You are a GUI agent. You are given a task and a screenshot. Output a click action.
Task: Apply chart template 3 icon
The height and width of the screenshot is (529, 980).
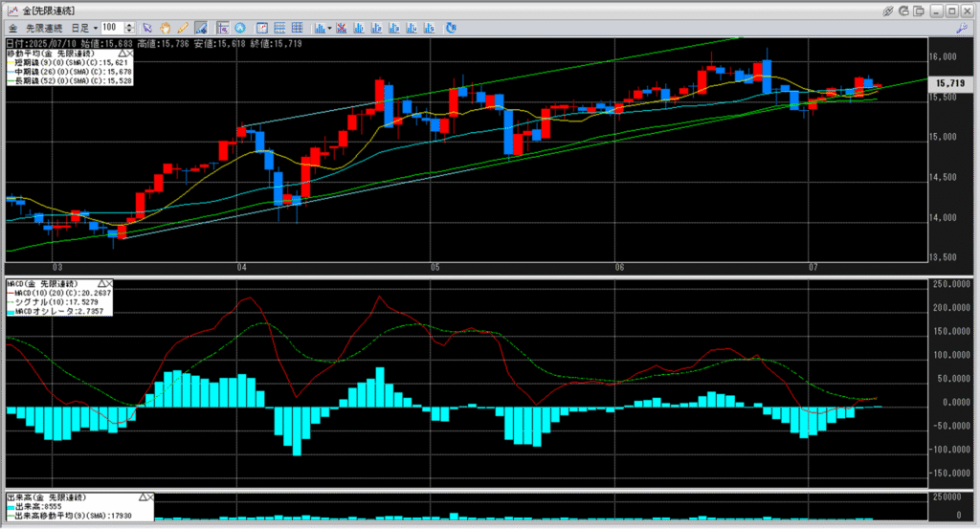point(393,28)
